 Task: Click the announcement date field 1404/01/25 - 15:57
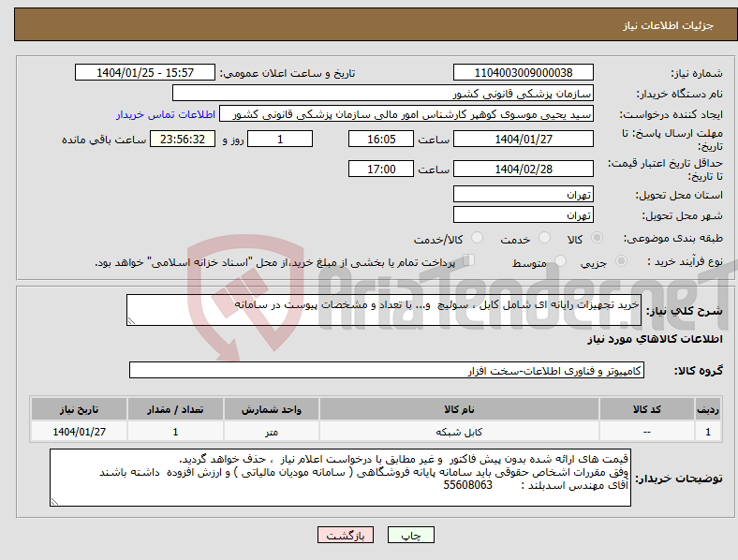[145, 73]
